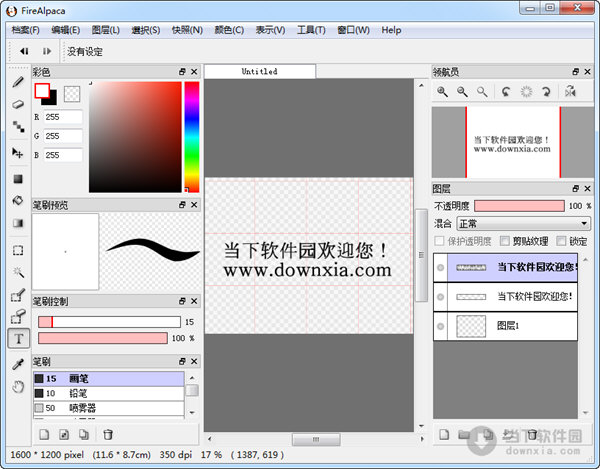Undock the 笔刷 panel
Image resolution: width=600 pixels, height=469 pixels.
pos(182,361)
